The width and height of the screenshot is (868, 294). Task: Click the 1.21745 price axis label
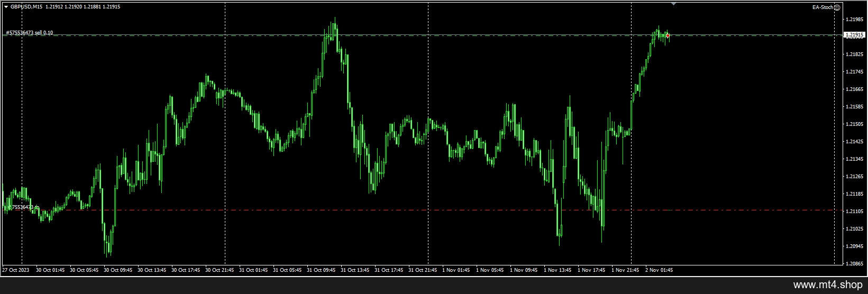pos(854,72)
